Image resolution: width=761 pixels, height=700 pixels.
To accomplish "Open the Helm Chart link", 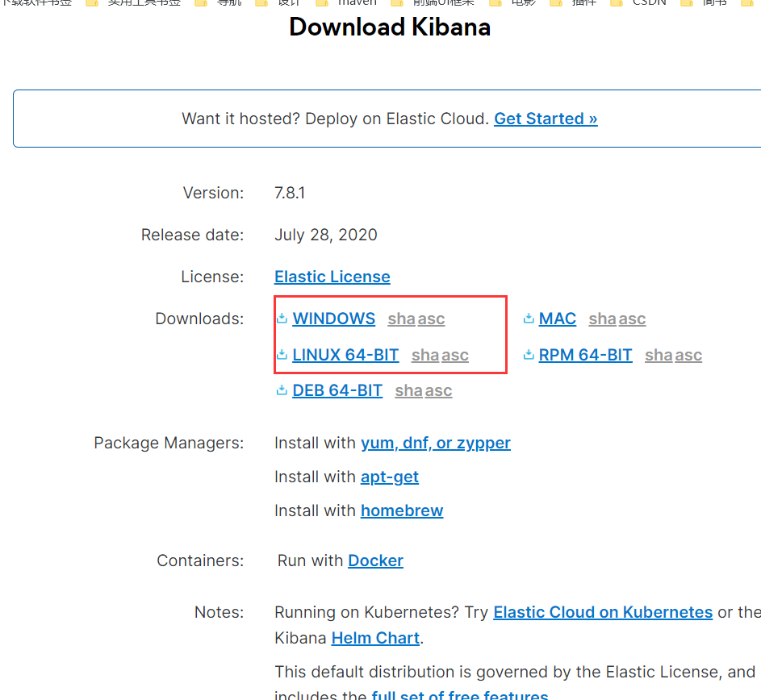I will [375, 638].
